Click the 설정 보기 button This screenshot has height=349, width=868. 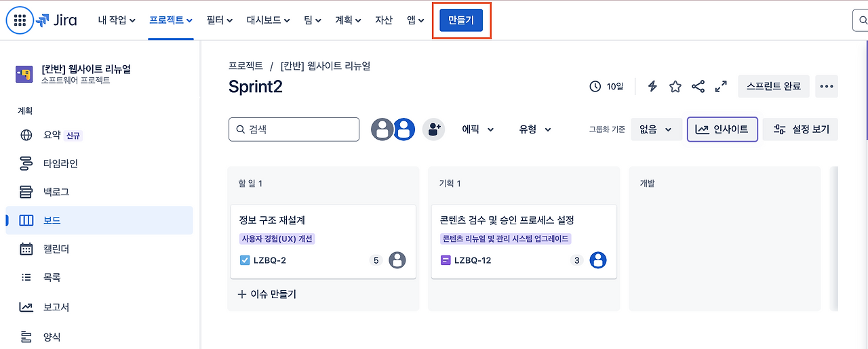click(801, 129)
